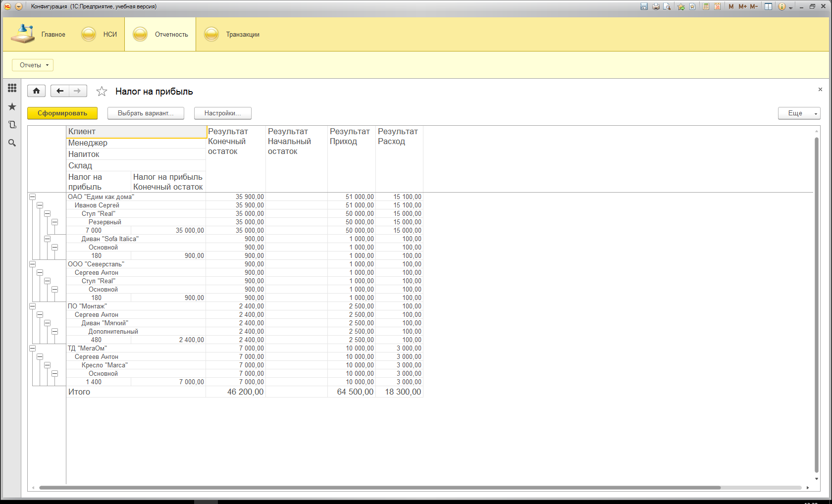Collapse the ТД "МегаОм" group
The image size is (832, 504).
[x=32, y=348]
